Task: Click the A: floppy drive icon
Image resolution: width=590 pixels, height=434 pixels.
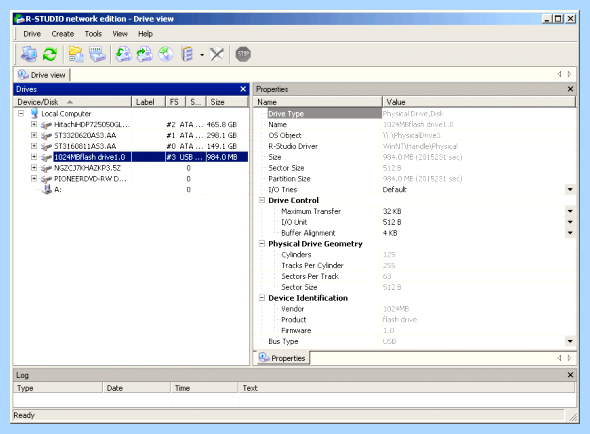Action: 47,190
